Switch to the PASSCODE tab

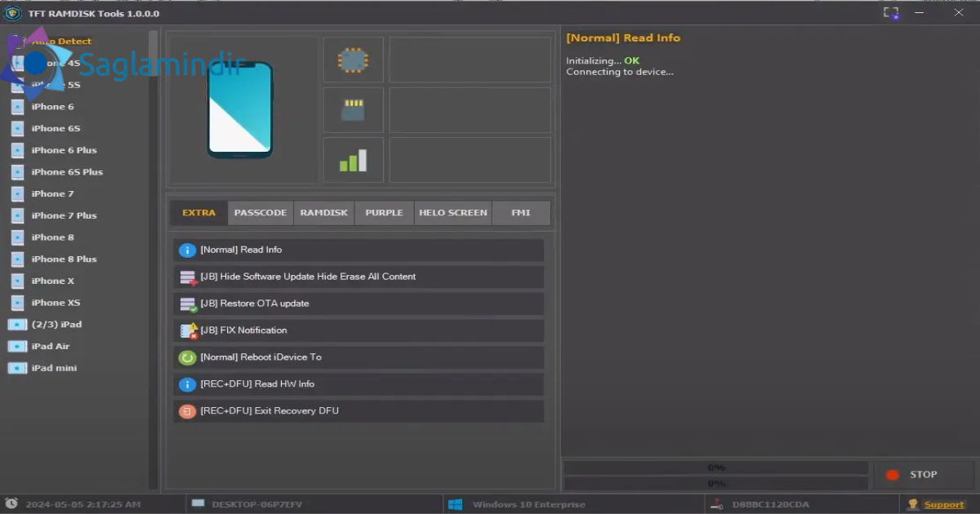(x=261, y=213)
